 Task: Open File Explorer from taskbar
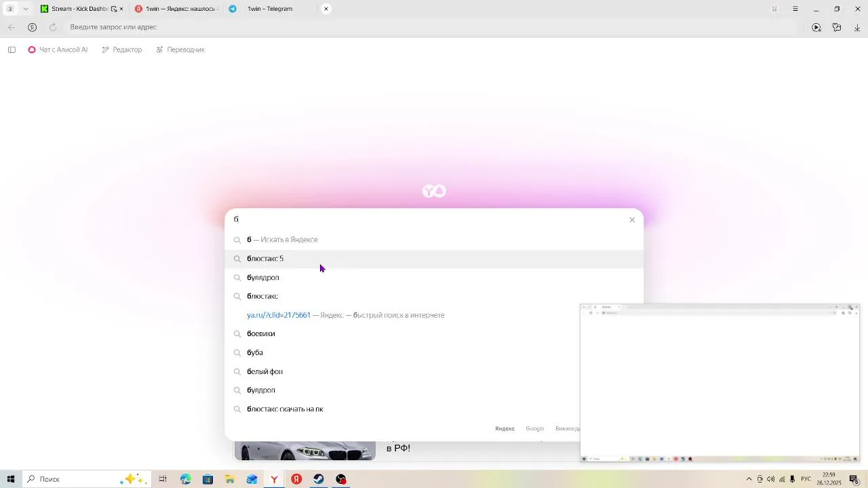click(230, 479)
